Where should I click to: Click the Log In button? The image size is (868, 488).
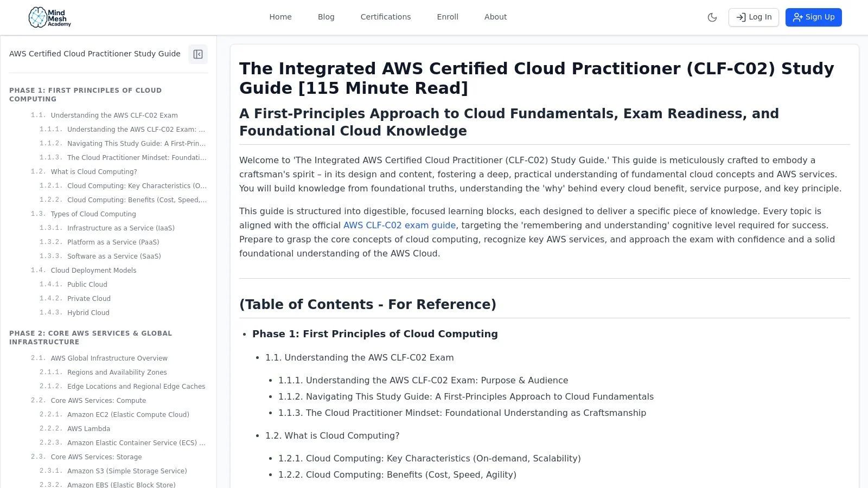click(x=754, y=17)
